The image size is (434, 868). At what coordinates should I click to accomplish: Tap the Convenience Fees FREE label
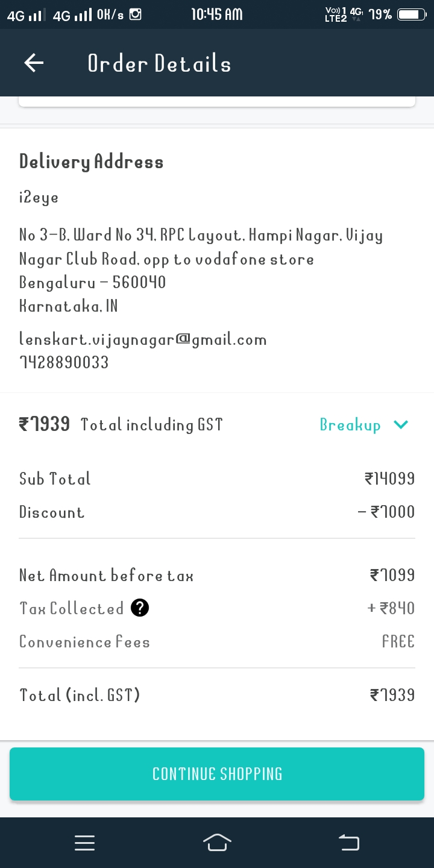[x=398, y=641]
